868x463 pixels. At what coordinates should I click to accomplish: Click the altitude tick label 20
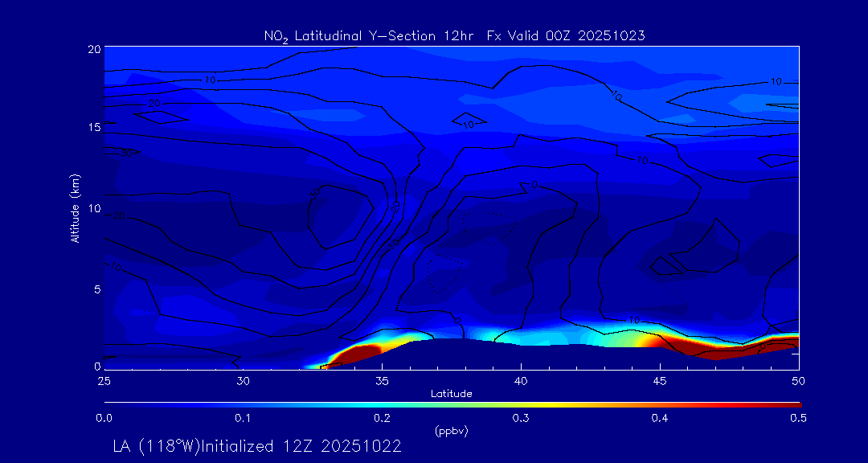tap(95, 49)
